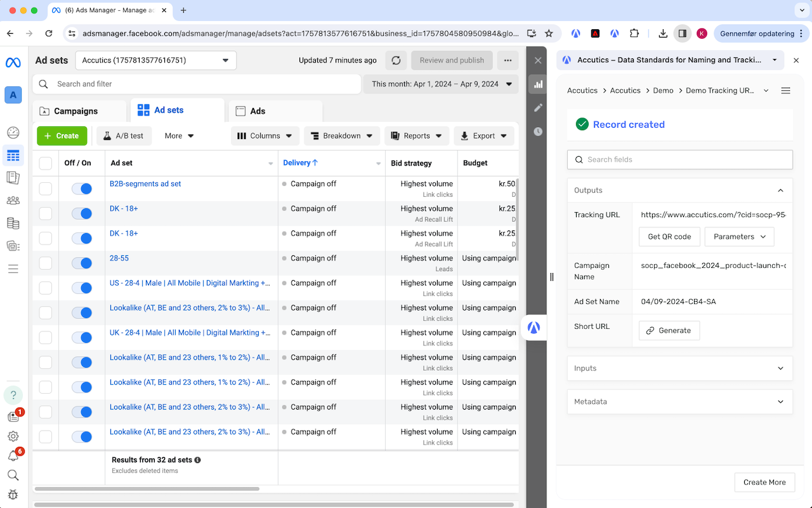Expand the Metadata section
Screen dimensions: 812x508
coord(680,402)
